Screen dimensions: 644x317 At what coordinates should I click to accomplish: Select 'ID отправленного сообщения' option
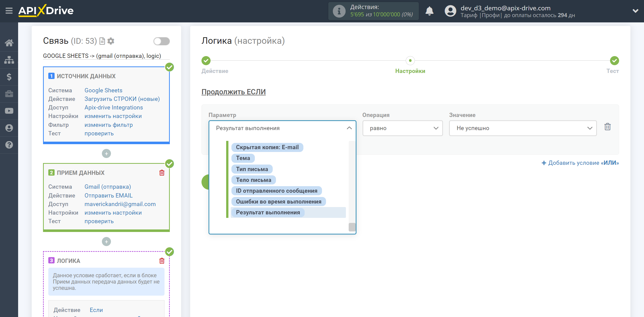[276, 191]
